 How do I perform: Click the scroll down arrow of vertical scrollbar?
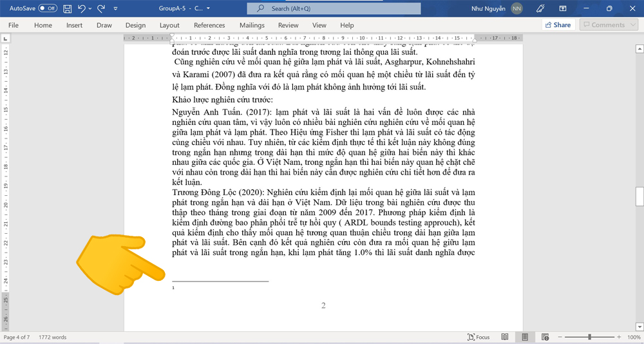click(x=639, y=327)
